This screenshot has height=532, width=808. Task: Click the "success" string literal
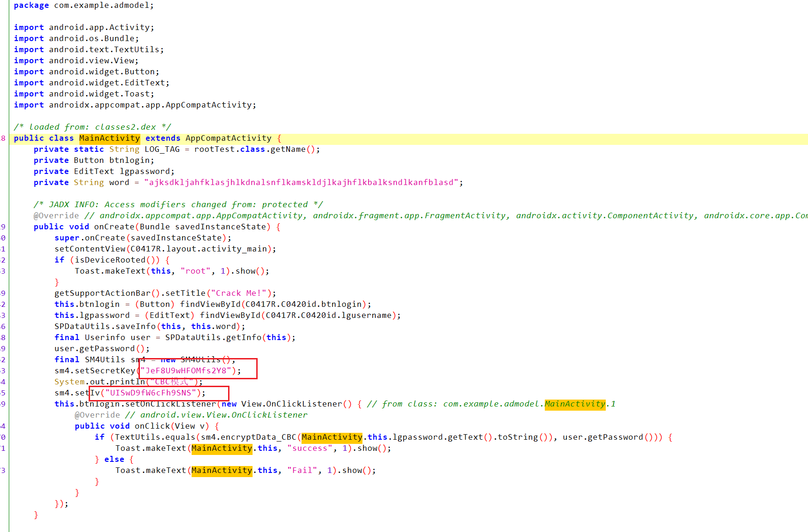(309, 448)
